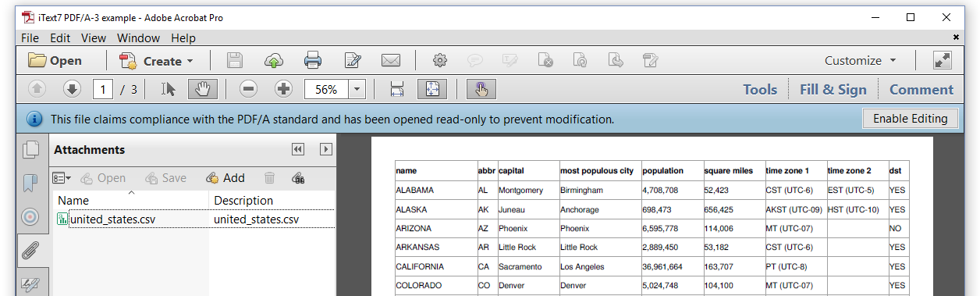Open Bookmarks sidebar panel

[31, 184]
